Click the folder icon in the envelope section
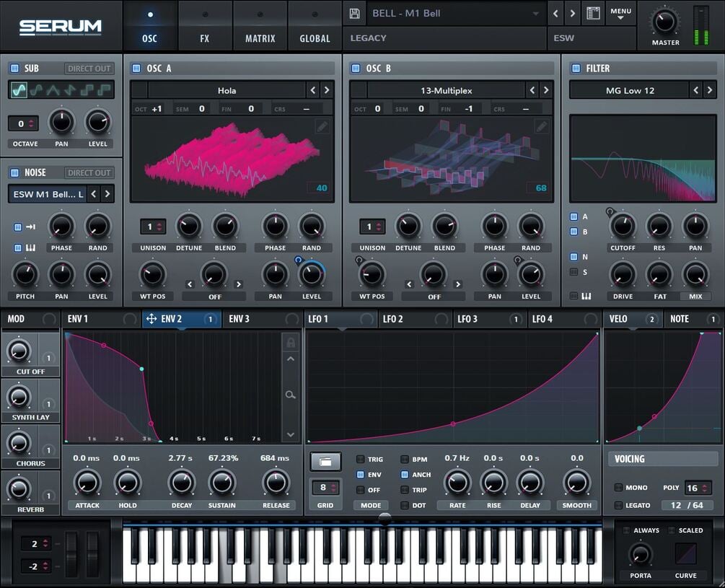Viewport: 725px width, 588px height. point(325,462)
